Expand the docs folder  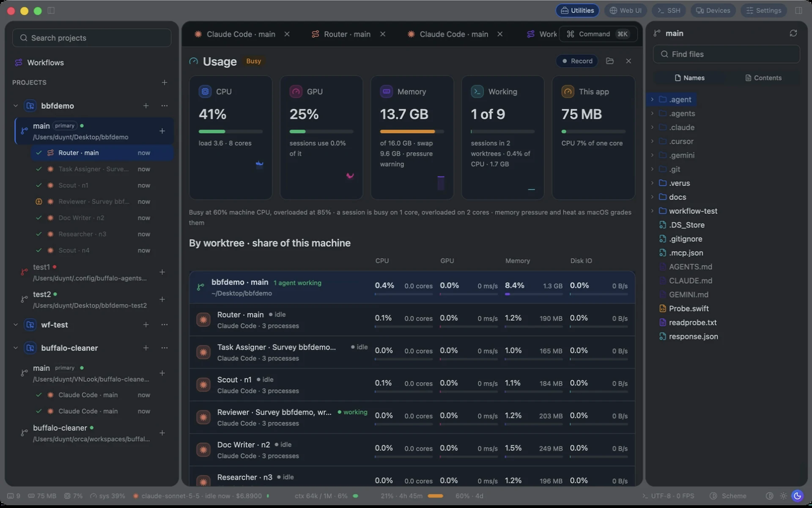tap(652, 197)
